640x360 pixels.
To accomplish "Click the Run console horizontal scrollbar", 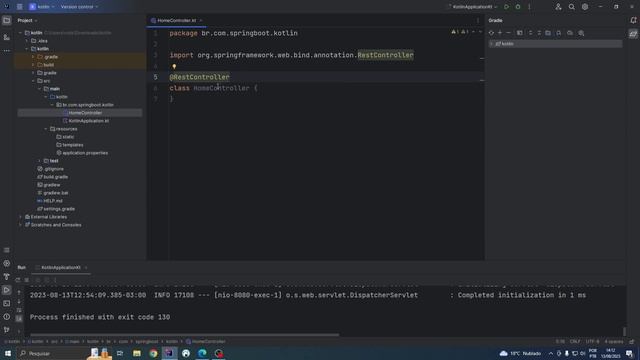I will point(184,335).
